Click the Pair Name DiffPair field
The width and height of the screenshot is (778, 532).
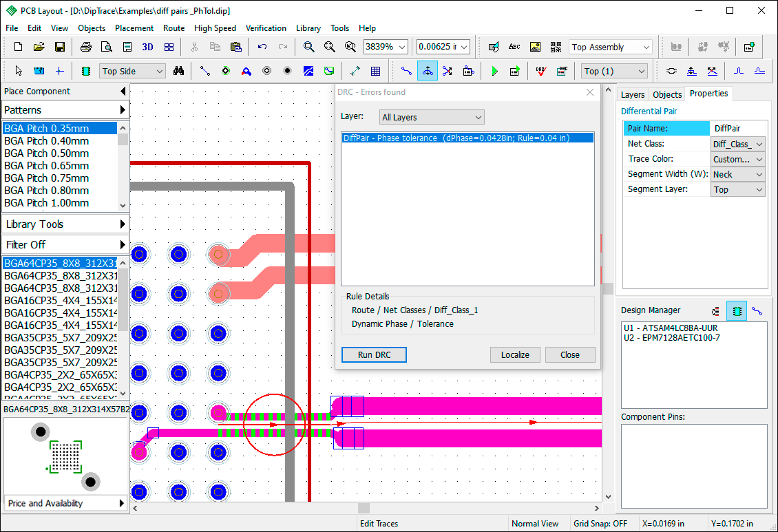tap(738, 129)
